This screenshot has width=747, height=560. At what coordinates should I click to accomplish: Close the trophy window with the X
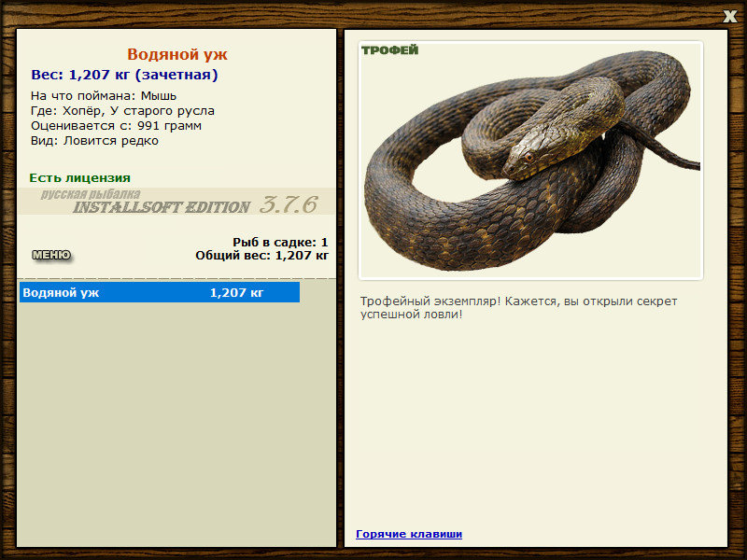[x=729, y=16]
